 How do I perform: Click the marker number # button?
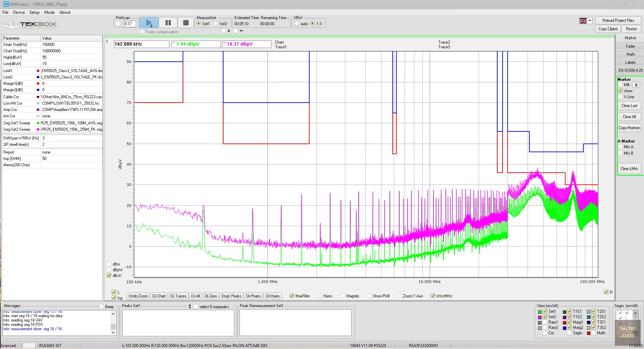pyautogui.click(x=636, y=85)
